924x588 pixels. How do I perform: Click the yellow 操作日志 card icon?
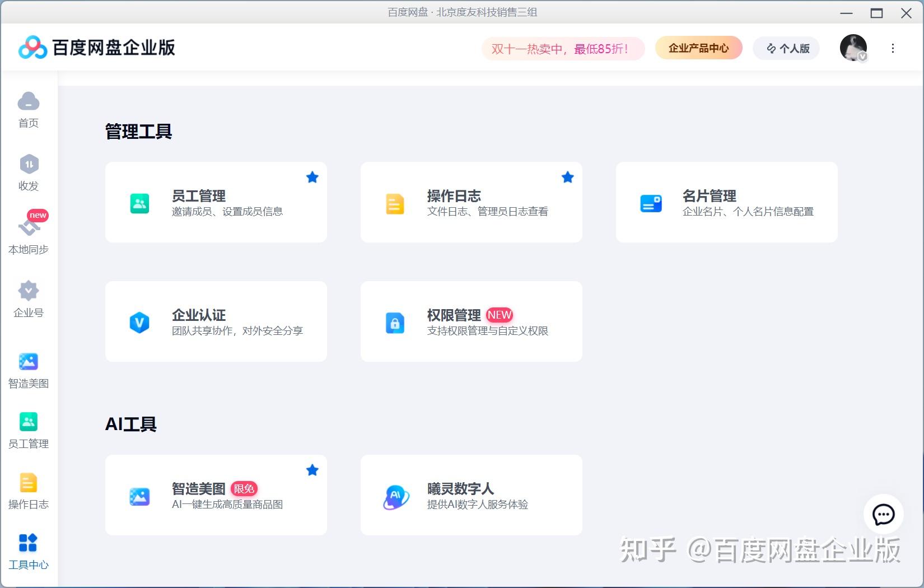click(x=395, y=203)
